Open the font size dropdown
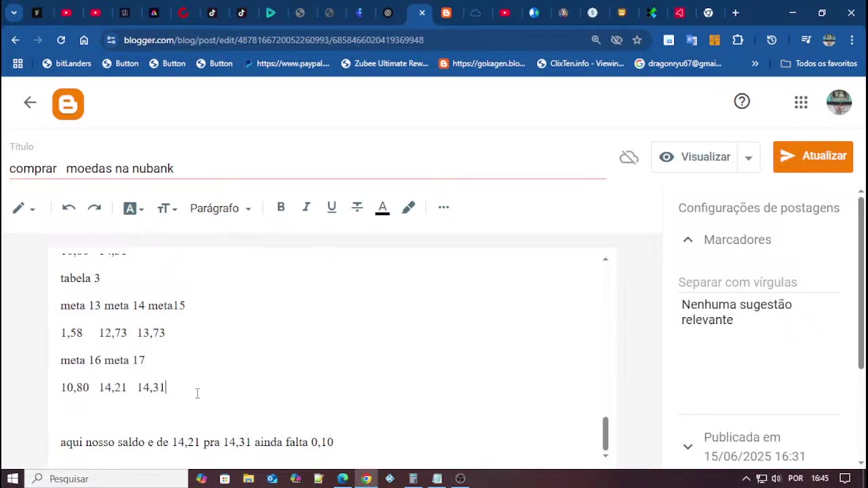Image resolution: width=868 pixels, height=488 pixels. pyautogui.click(x=167, y=209)
